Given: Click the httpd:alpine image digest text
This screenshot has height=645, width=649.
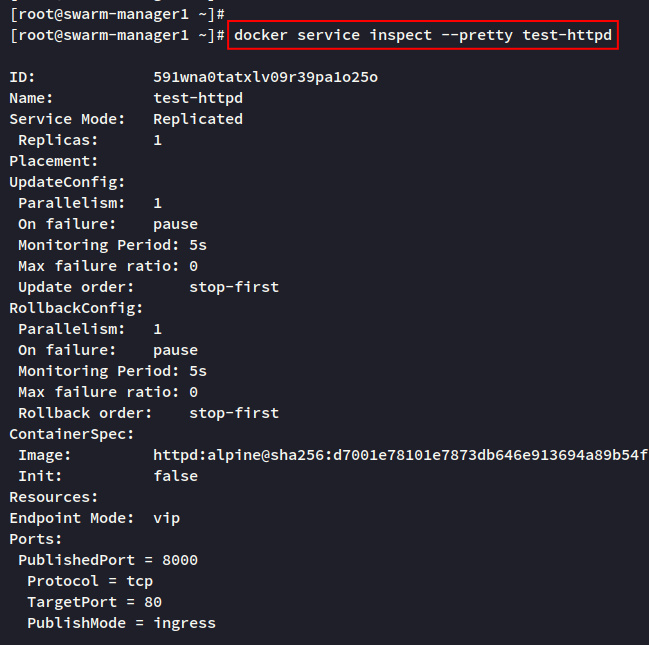Looking at the screenshot, I should [400, 455].
